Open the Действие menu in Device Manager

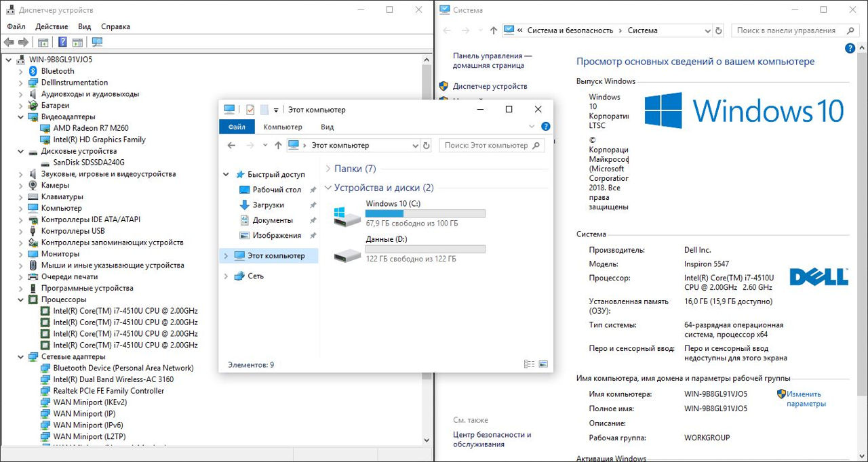pyautogui.click(x=52, y=26)
